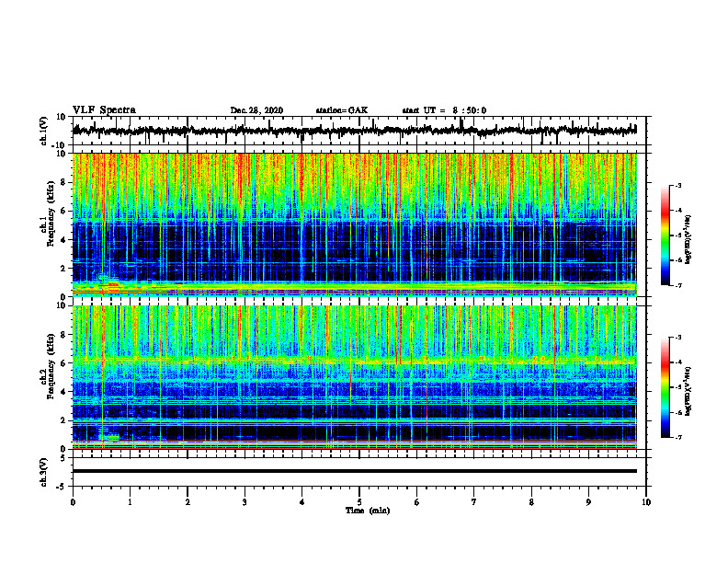Click the "start UT = 8 : 50: 0" text
Screen dimensions: 728x563
click(444, 110)
